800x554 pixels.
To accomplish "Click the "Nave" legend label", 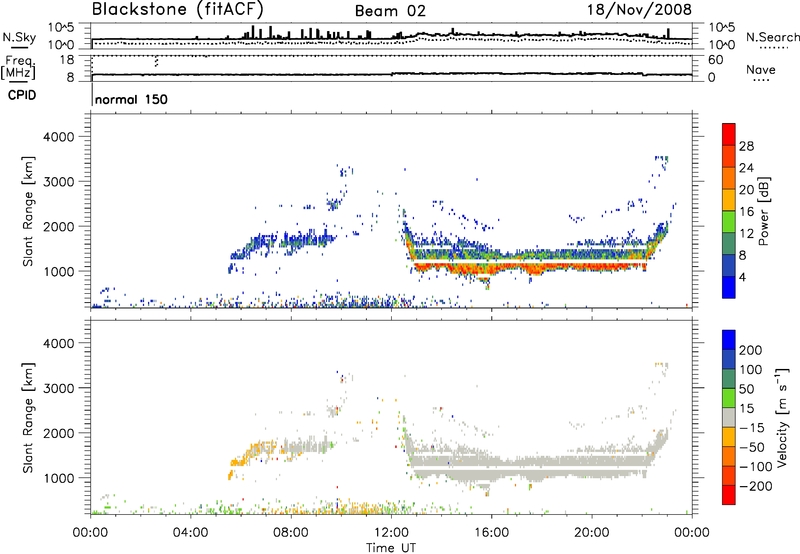I will [x=761, y=70].
